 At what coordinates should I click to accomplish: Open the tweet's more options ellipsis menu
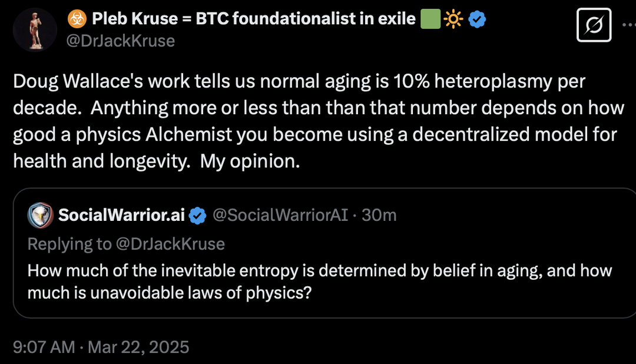(629, 24)
